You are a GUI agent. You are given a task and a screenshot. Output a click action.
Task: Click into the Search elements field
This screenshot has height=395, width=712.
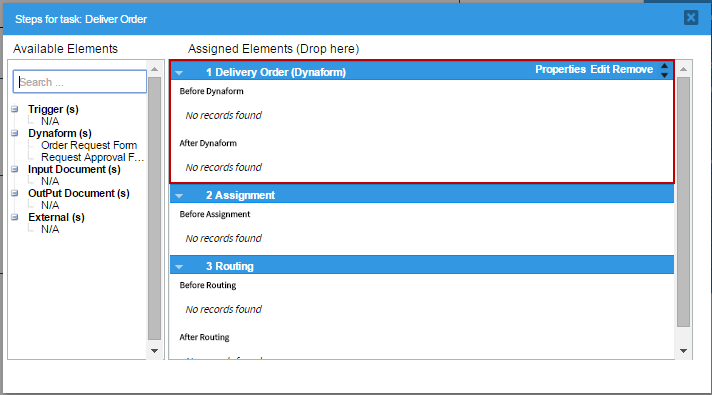pyautogui.click(x=80, y=82)
